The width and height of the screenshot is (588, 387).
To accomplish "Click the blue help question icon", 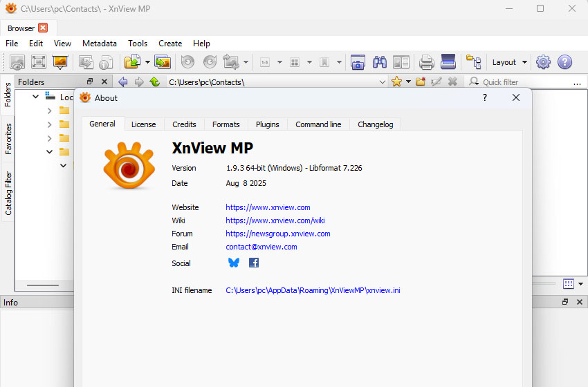I will pos(564,62).
